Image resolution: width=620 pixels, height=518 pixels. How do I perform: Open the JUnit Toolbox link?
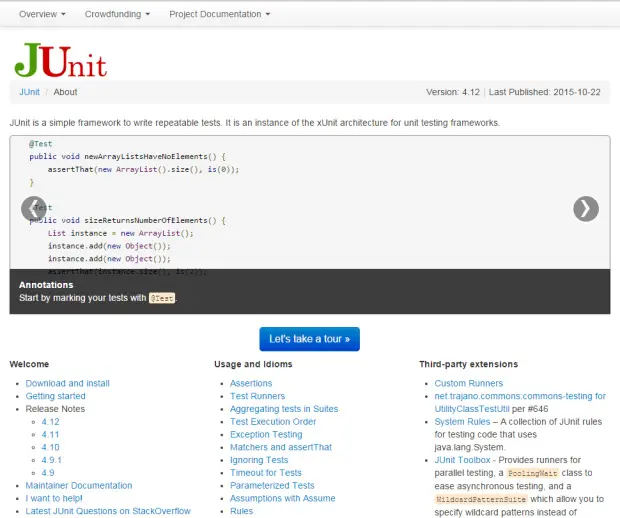[x=462, y=460]
